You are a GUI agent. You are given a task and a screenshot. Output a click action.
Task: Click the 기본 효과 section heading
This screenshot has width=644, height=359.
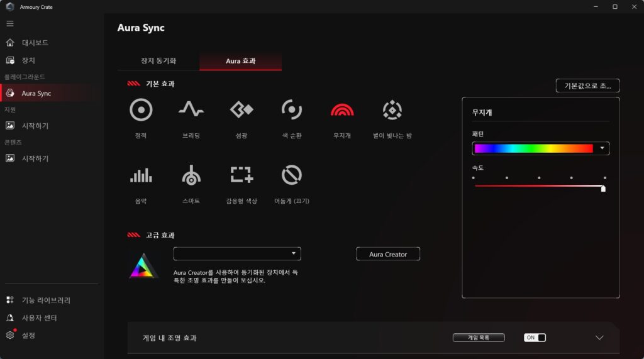coord(160,84)
